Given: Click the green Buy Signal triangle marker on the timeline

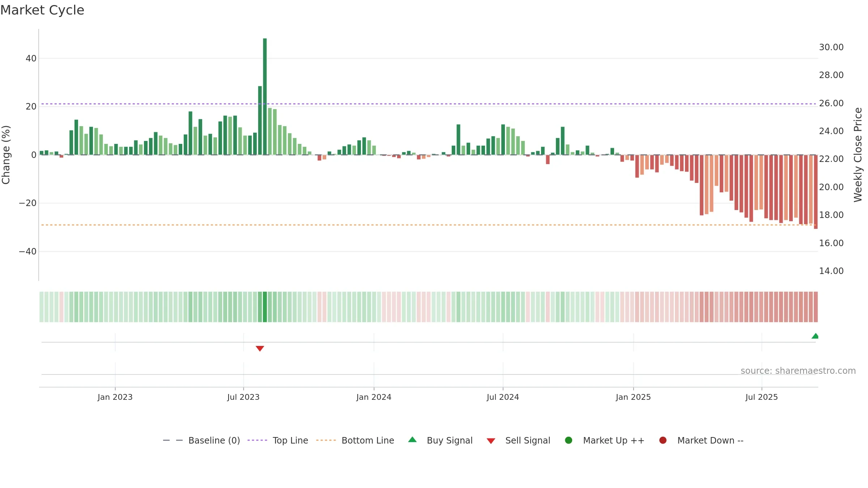Looking at the screenshot, I should [815, 336].
